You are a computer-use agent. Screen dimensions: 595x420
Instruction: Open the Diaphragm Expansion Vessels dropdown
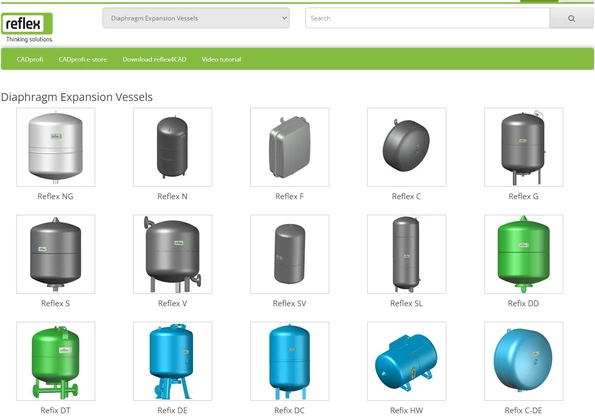pyautogui.click(x=196, y=18)
